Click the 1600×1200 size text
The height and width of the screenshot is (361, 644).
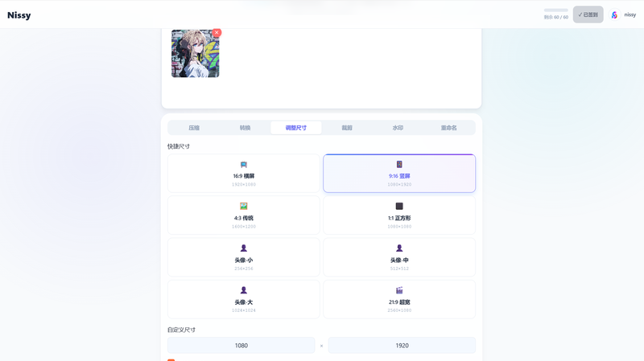[x=244, y=227]
